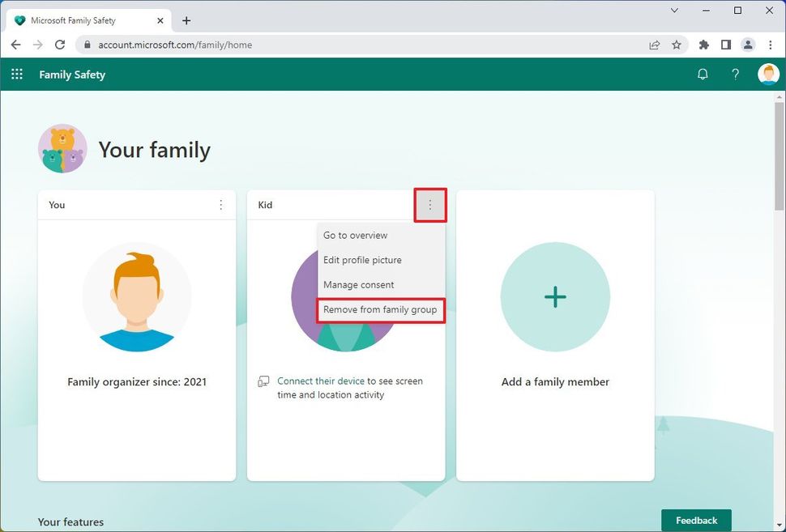Click the Connect their device link
The width and height of the screenshot is (786, 532).
[320, 381]
